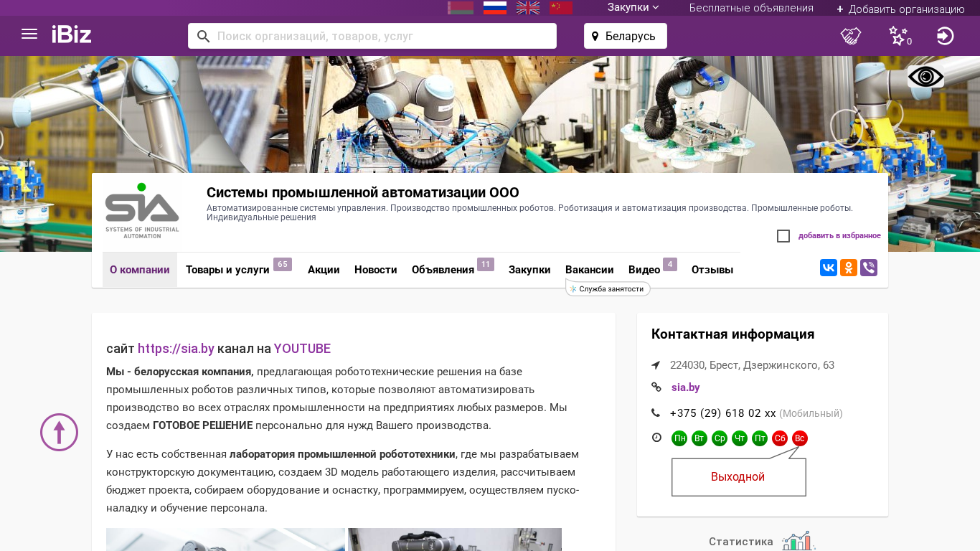Click the address 224030, Брест, Дзержинского, 63
The height and width of the screenshot is (551, 980).
752,365
